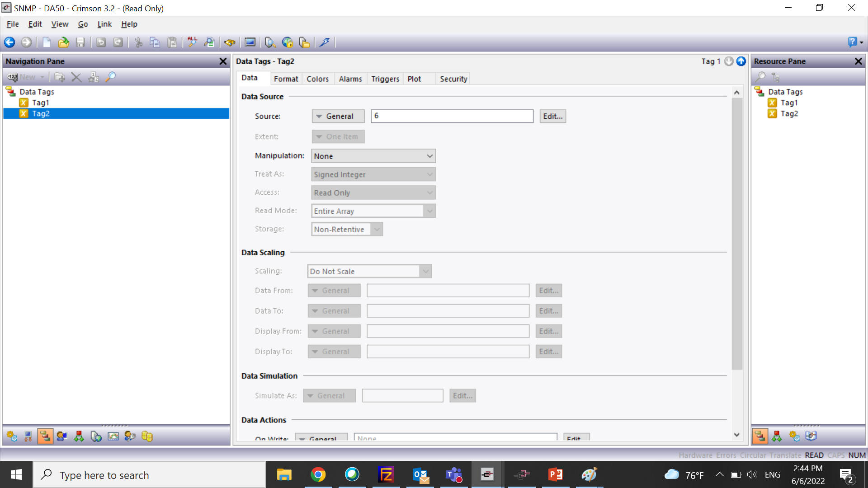
Task: Click the Undo toolbar icon
Action: click(x=101, y=42)
